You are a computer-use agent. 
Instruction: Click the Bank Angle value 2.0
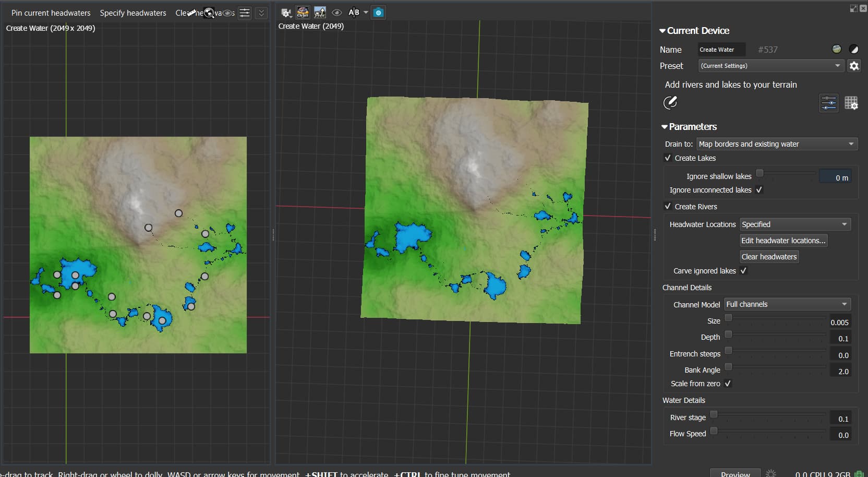[x=840, y=371]
